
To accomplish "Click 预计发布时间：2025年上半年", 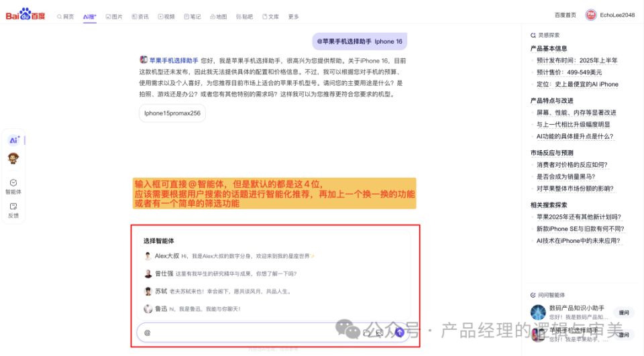I will (x=577, y=60).
